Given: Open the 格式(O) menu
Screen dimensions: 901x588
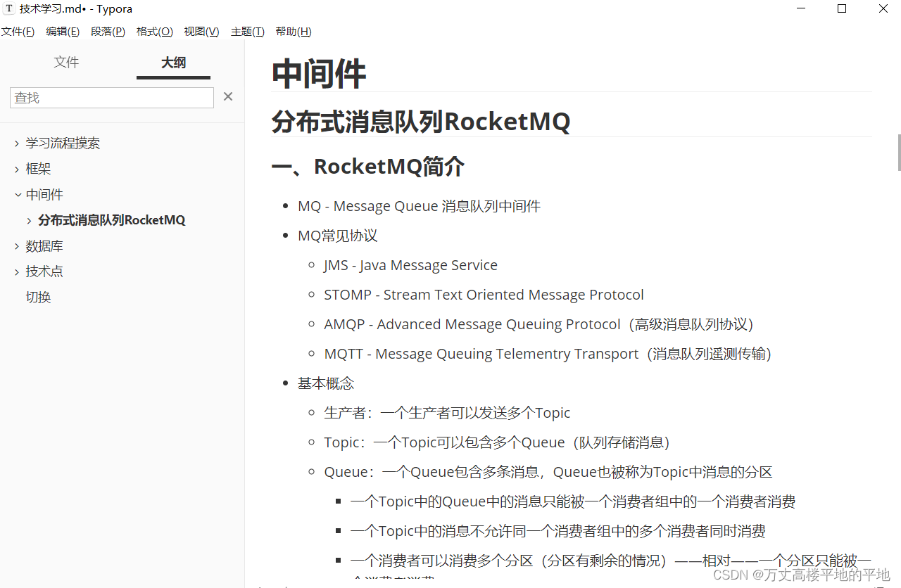Looking at the screenshot, I should click(x=154, y=32).
